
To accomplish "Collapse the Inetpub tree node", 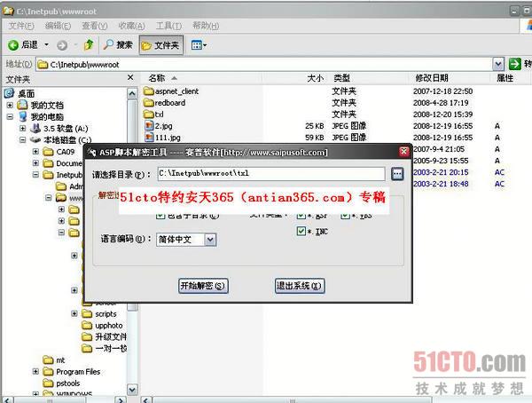I will pyautogui.click(x=35, y=175).
